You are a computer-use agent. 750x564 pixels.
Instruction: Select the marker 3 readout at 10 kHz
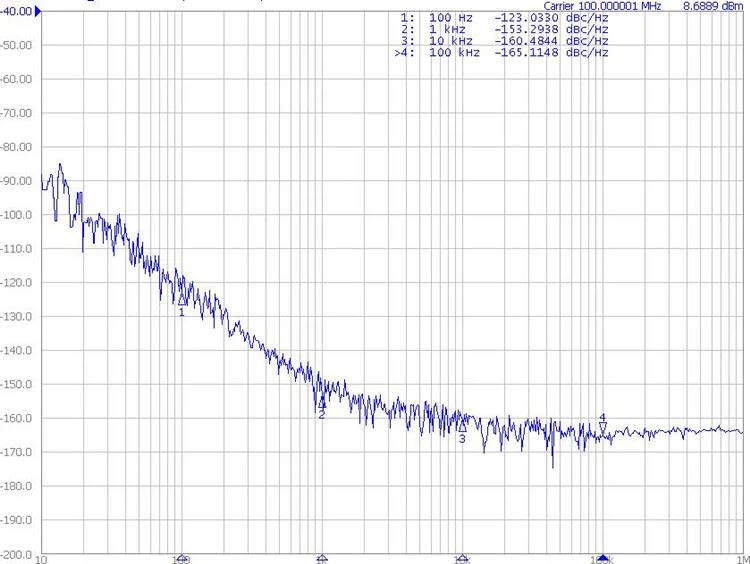[505, 41]
